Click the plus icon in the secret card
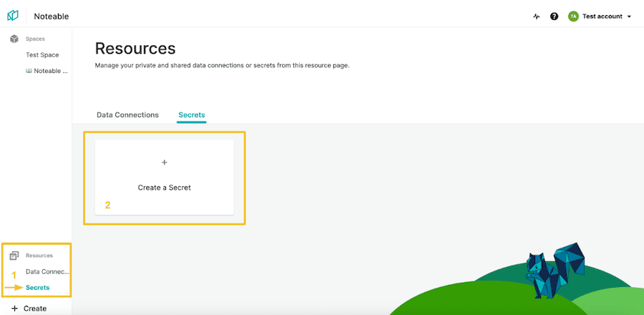Screen dimensions: 644x315 point(164,163)
